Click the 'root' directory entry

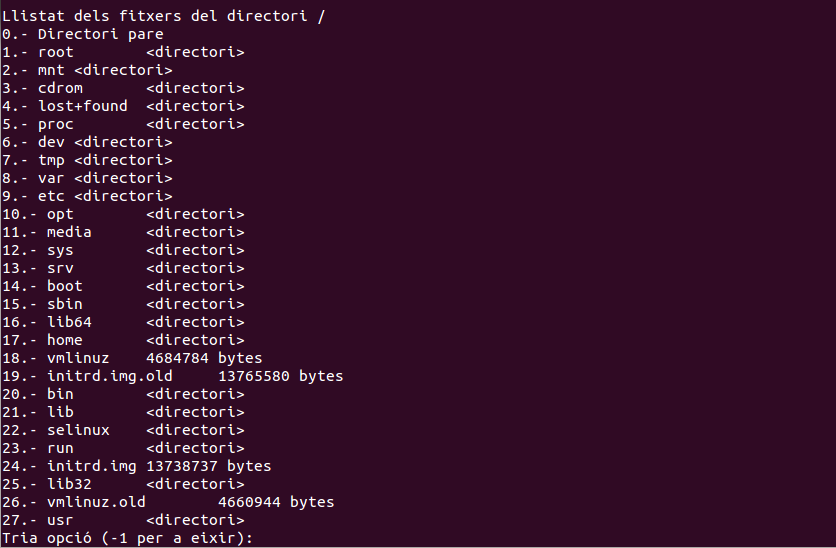tap(56, 52)
